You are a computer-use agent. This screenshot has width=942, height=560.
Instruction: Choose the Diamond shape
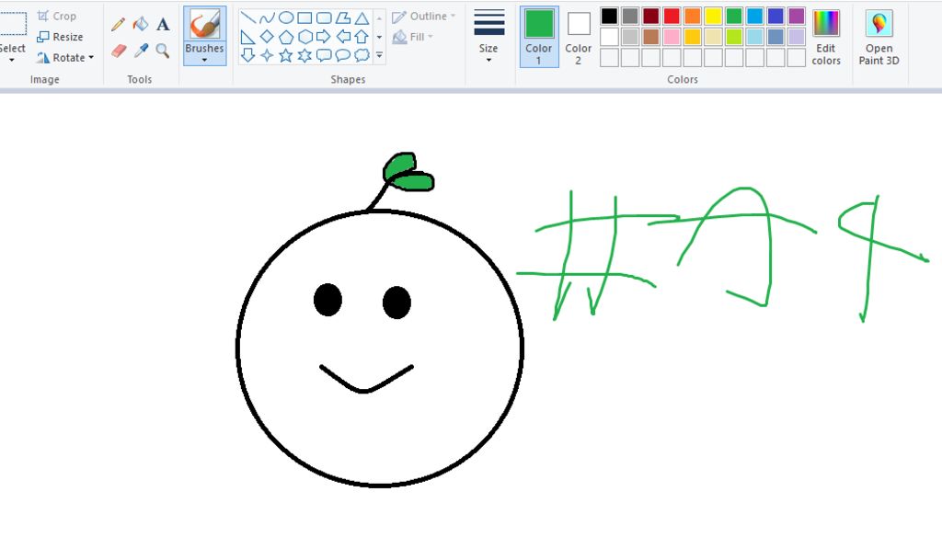point(267,37)
